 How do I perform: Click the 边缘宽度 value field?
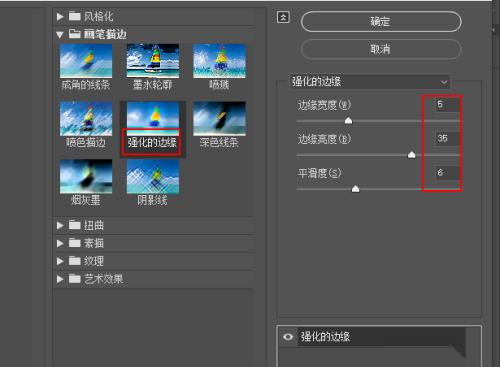pos(447,105)
